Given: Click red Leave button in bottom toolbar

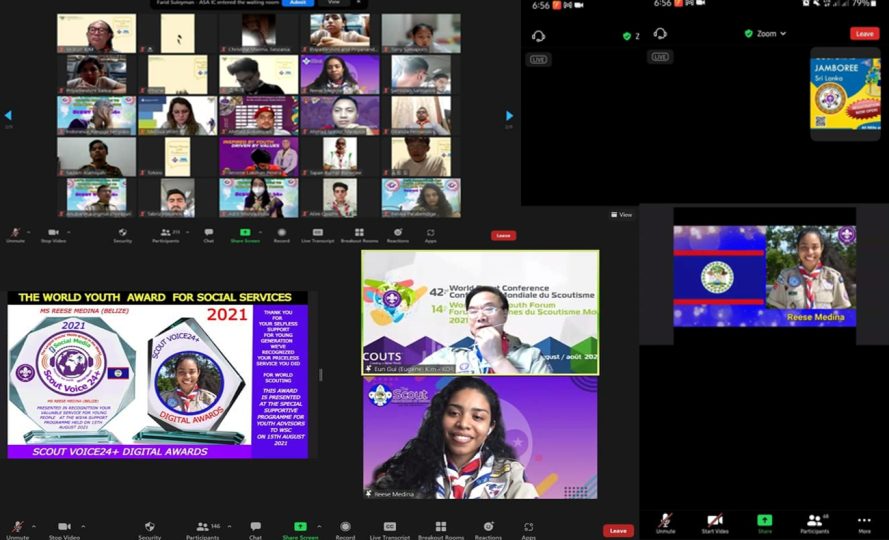Looking at the screenshot, I should point(618,531).
